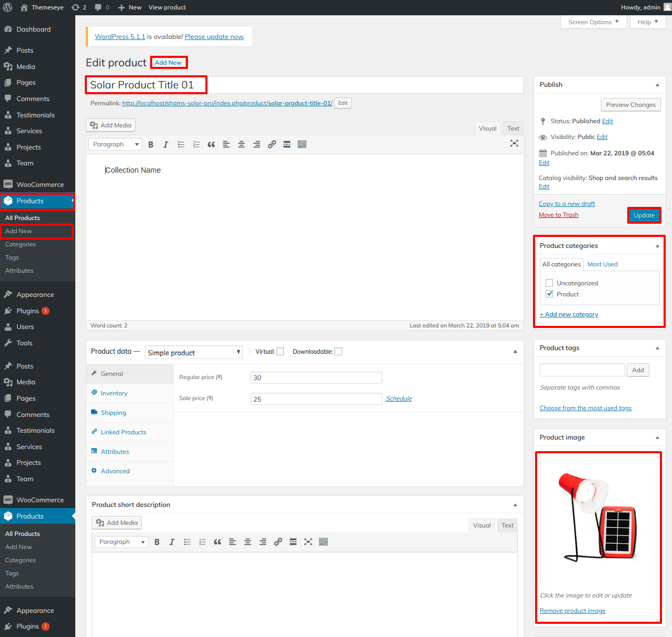Click the Insert link icon in main editor
Viewport: 672px width, 637px height.
[272, 145]
